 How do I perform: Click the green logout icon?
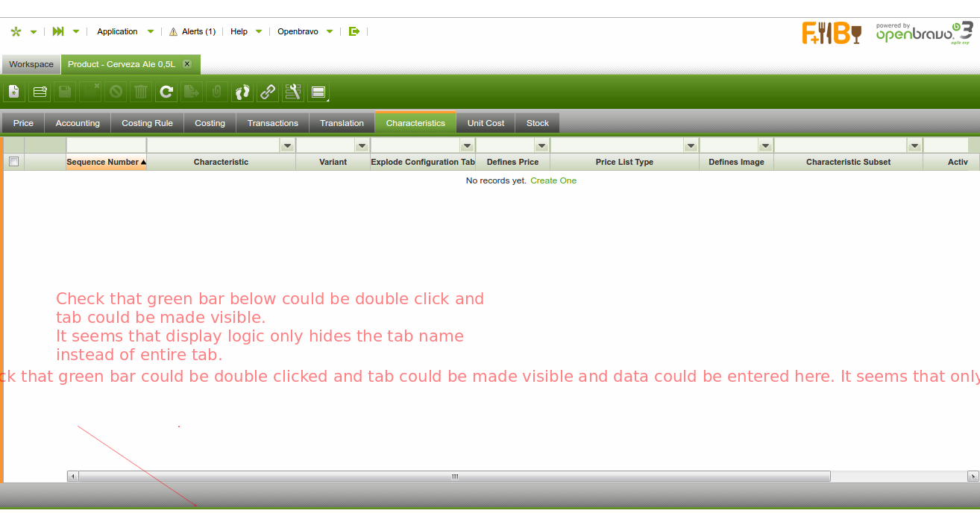pos(354,31)
